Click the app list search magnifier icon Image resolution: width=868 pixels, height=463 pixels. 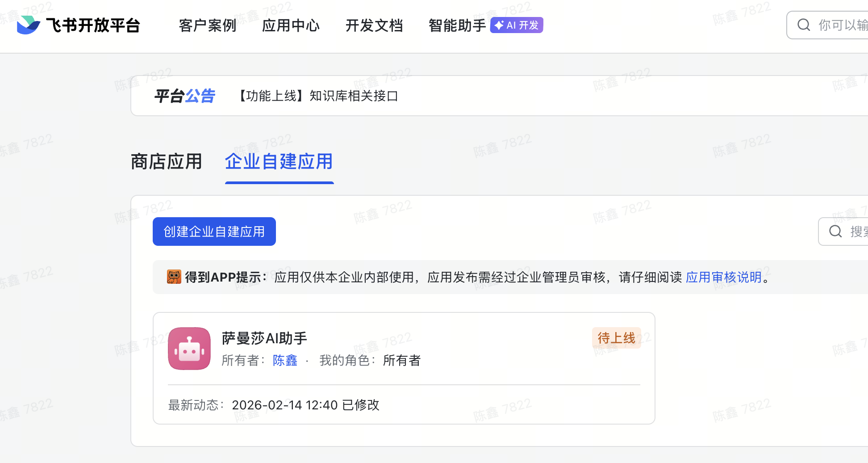835,231
